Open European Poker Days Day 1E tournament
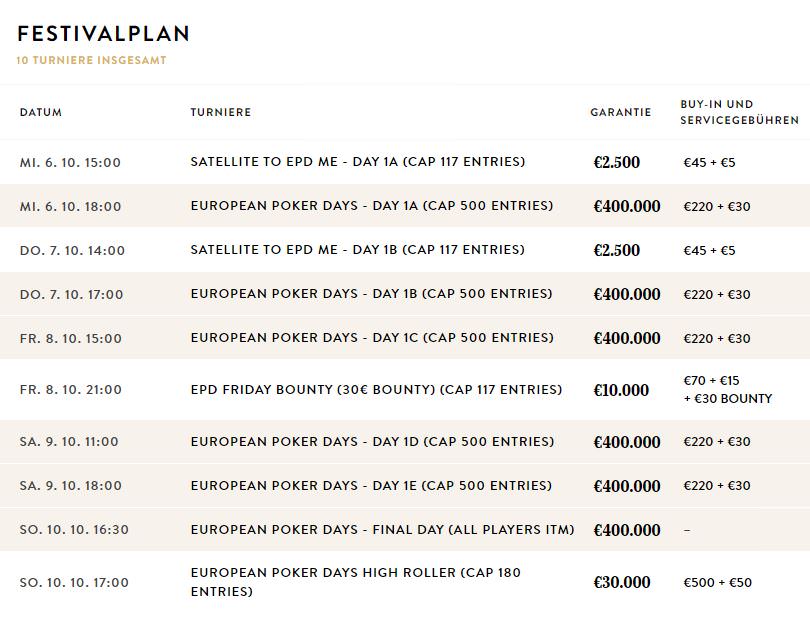This screenshot has width=810, height=620. tap(371, 486)
